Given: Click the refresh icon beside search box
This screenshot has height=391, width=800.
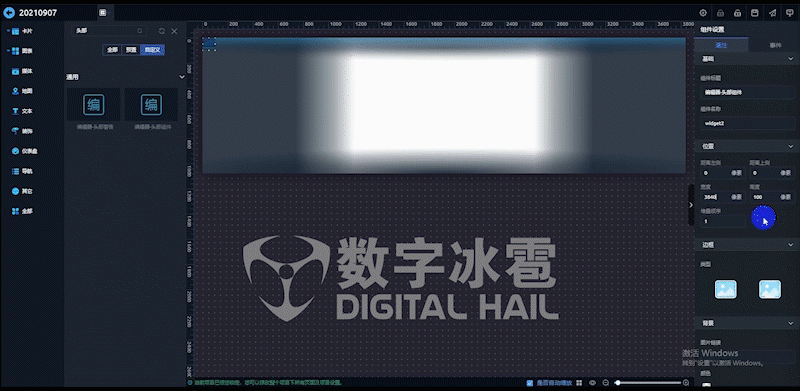Looking at the screenshot, I should pyautogui.click(x=162, y=31).
